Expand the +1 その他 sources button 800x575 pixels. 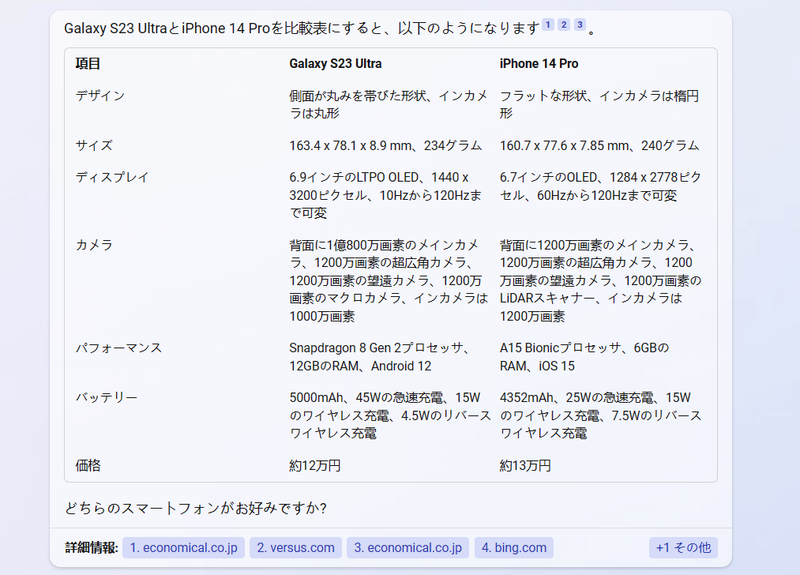coord(683,547)
